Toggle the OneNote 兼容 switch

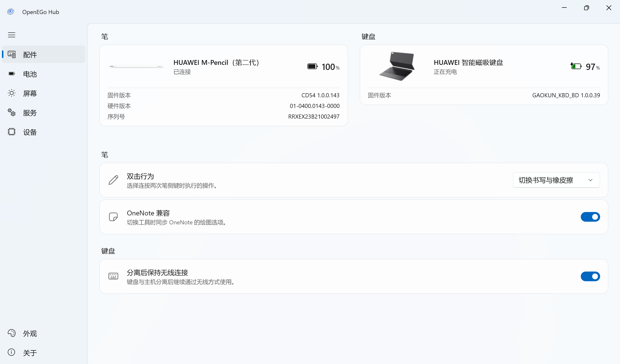tap(590, 217)
